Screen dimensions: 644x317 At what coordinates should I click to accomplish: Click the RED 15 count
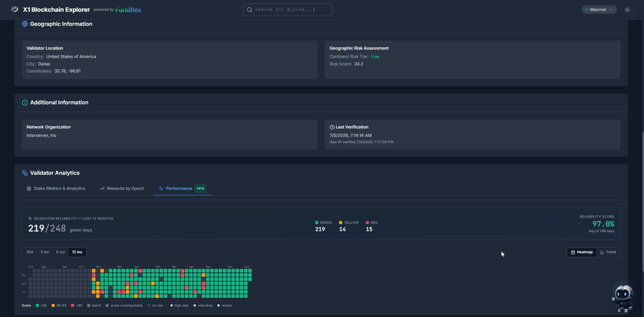pos(369,229)
